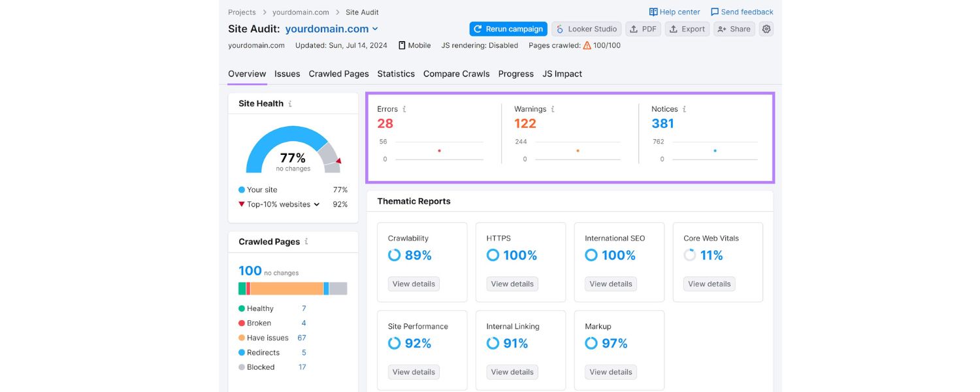
Task: Click the Rerun campaign button
Action: click(x=508, y=29)
